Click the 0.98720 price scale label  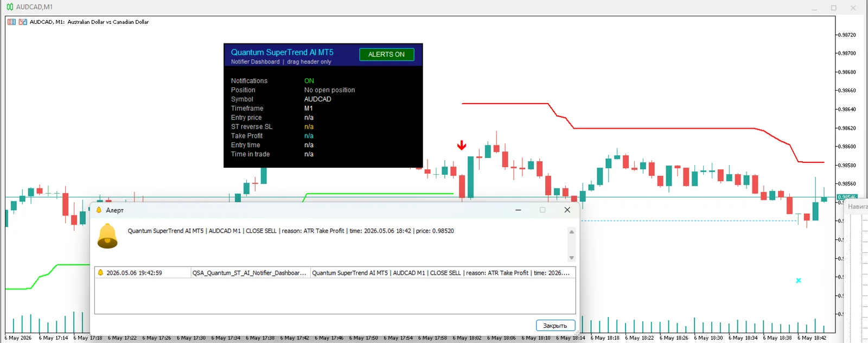[x=846, y=35]
